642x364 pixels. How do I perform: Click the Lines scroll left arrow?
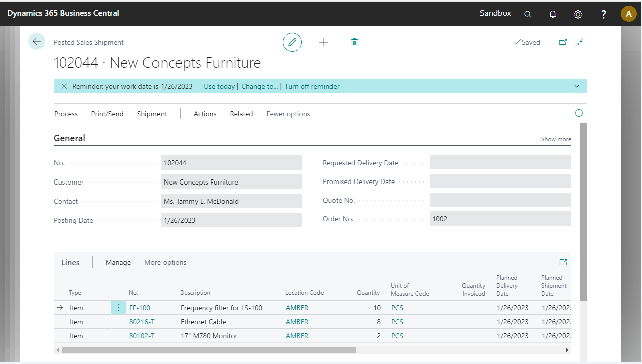(58, 350)
